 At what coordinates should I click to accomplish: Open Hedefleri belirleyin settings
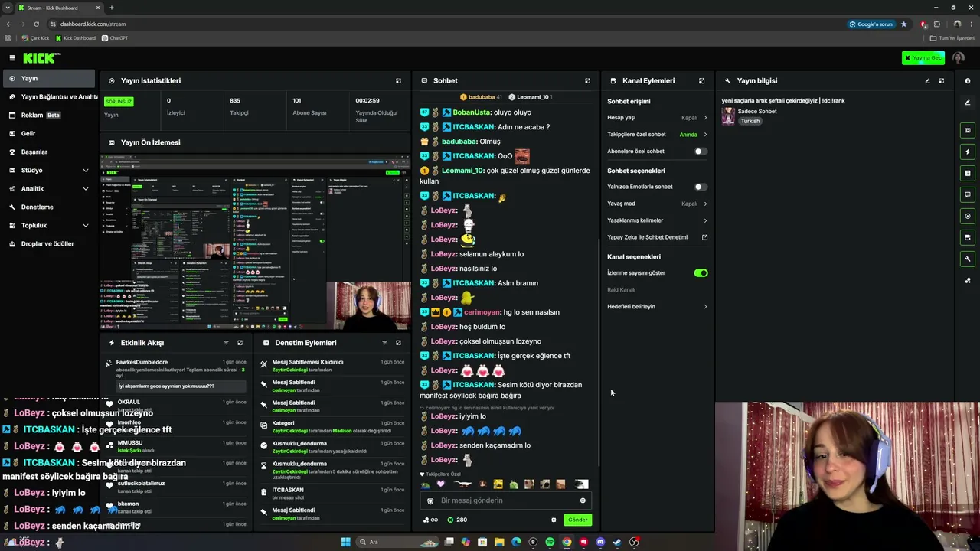pos(657,307)
